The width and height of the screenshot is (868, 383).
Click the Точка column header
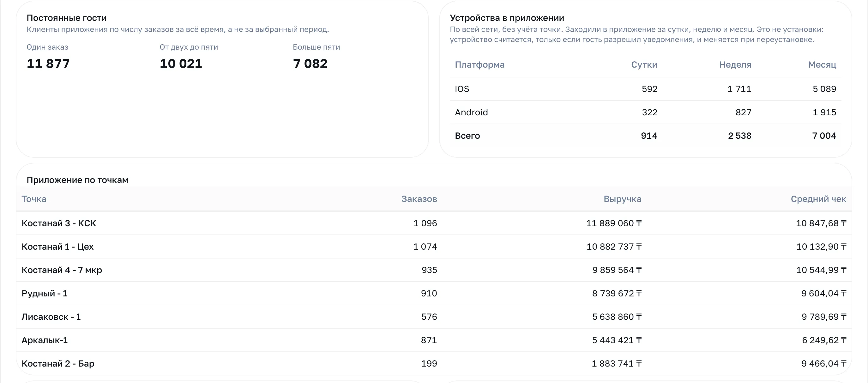click(34, 199)
